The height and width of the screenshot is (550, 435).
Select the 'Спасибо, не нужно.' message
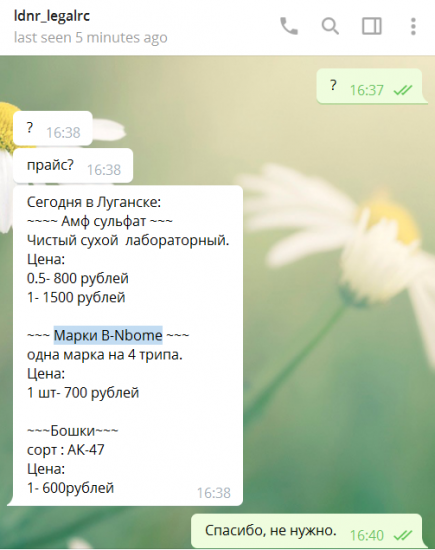coord(307,531)
